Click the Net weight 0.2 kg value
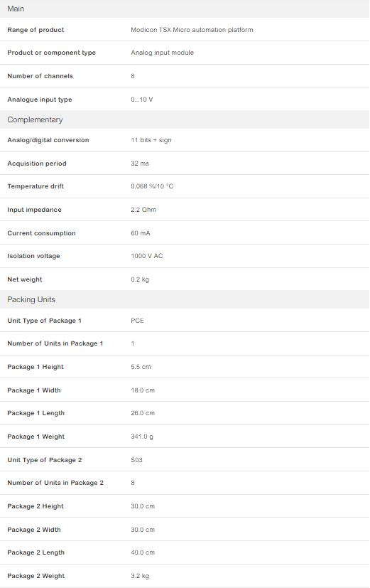The height and width of the screenshot is (588, 370). coord(140,279)
